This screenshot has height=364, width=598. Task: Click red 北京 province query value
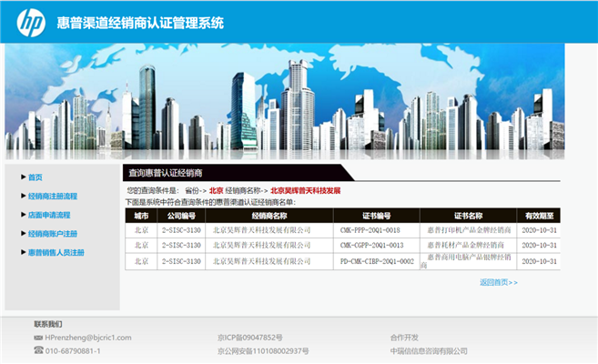(217, 190)
